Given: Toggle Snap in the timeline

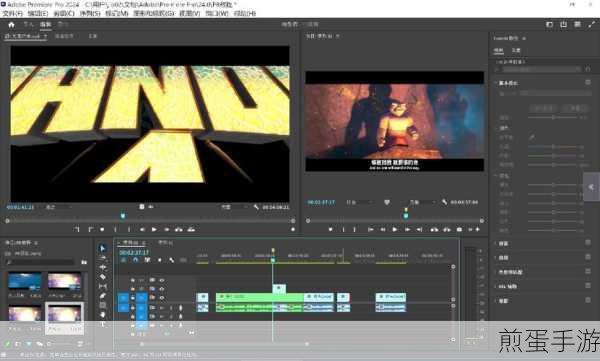Looking at the screenshot, I should pos(135,260).
